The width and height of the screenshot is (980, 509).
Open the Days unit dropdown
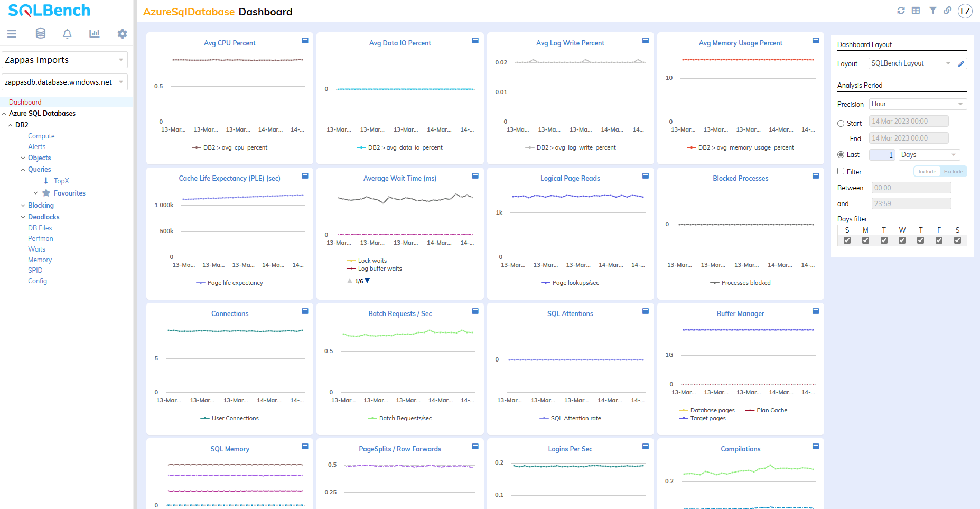929,155
